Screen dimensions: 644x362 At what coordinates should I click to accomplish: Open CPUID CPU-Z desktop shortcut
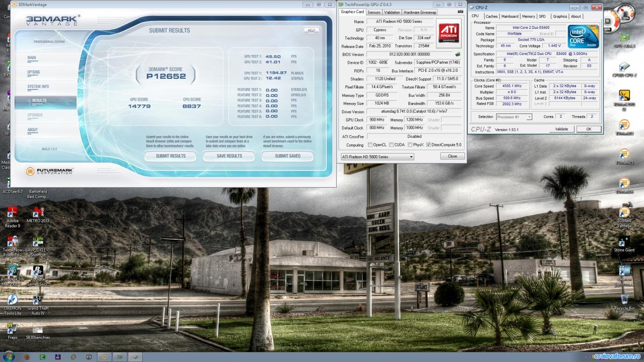[624, 69]
